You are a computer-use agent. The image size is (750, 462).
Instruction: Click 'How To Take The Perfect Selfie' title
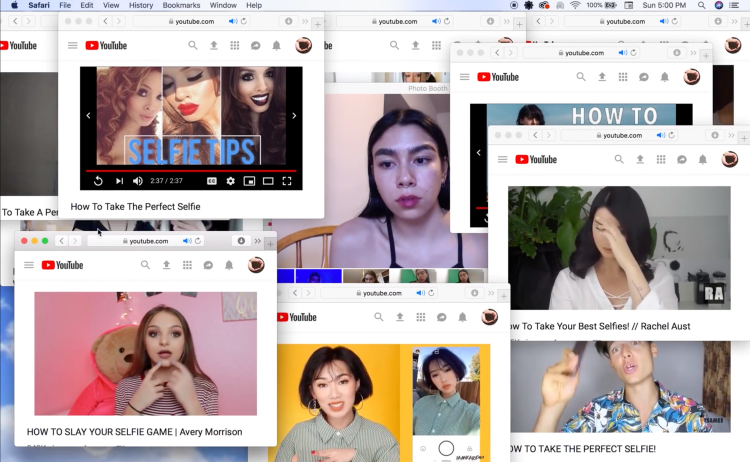135,207
